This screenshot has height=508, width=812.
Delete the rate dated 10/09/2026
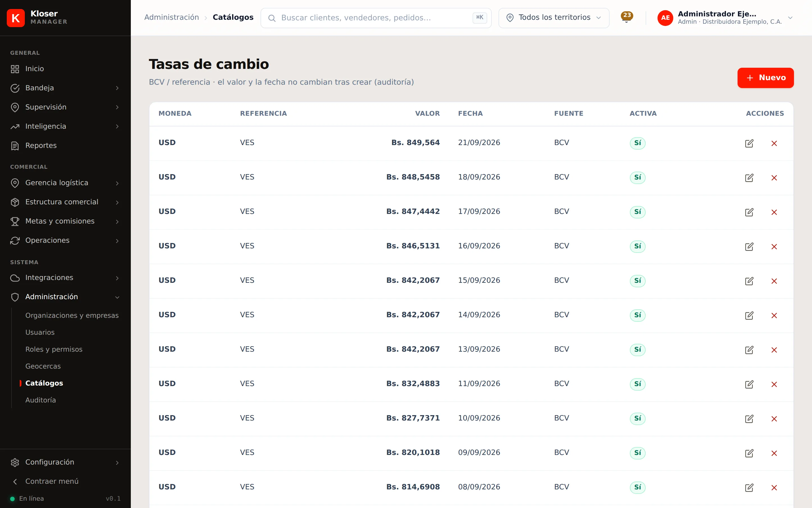pyautogui.click(x=774, y=419)
